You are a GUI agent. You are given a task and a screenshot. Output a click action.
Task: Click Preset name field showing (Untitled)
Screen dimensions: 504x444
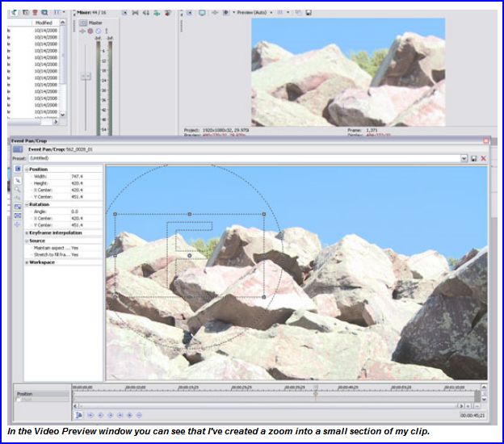pyautogui.click(x=244, y=158)
